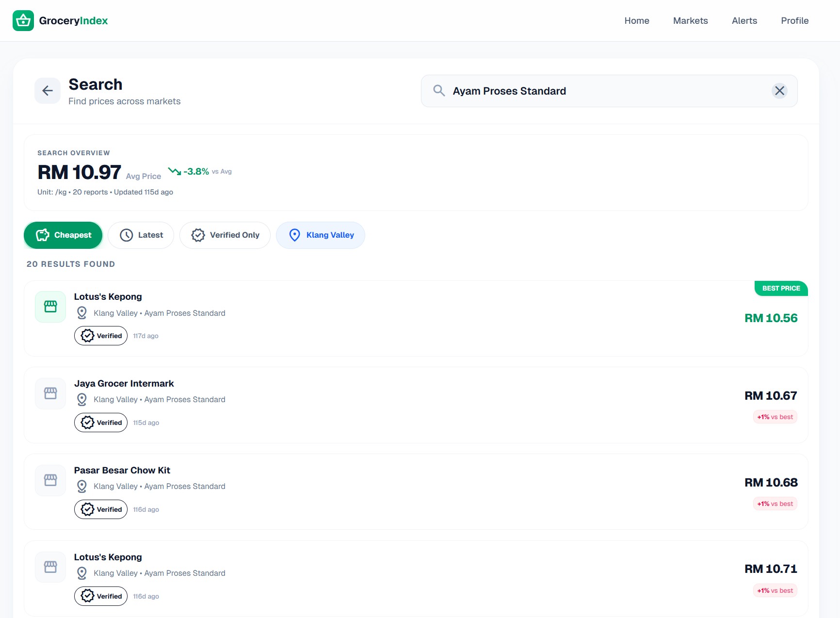Click the magnifier search icon
The width and height of the screenshot is (840, 618).
pyautogui.click(x=439, y=91)
